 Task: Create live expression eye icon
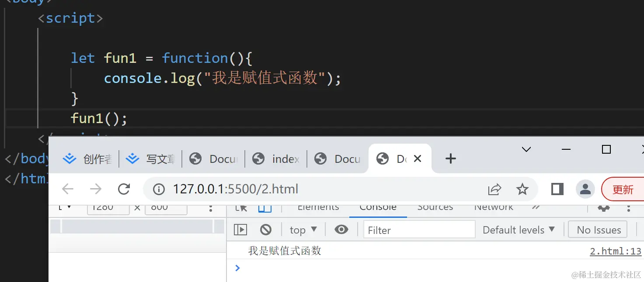pos(341,230)
